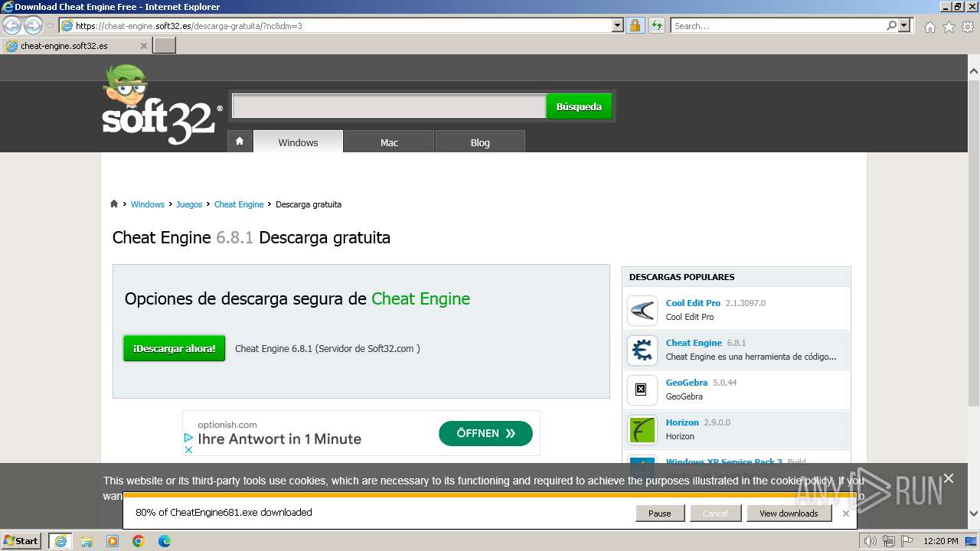The width and height of the screenshot is (980, 551).
Task: Open the Windows breadcrumb link
Action: [x=147, y=204]
